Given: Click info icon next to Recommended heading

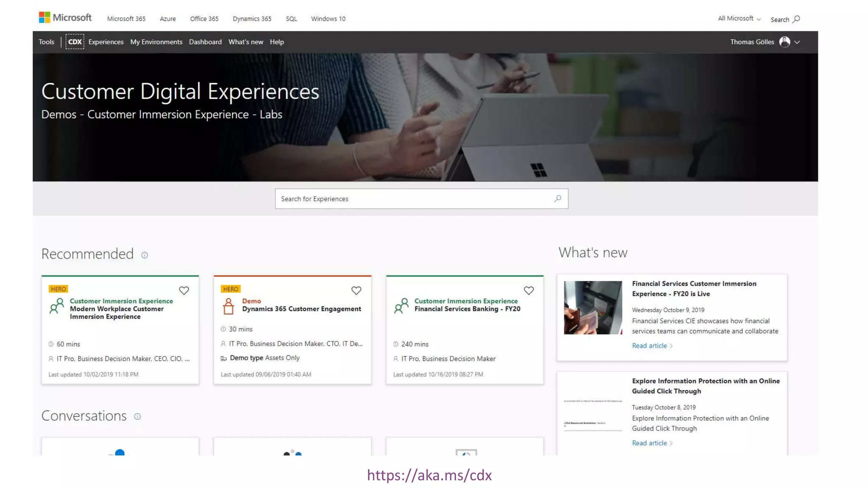Looking at the screenshot, I should (145, 255).
